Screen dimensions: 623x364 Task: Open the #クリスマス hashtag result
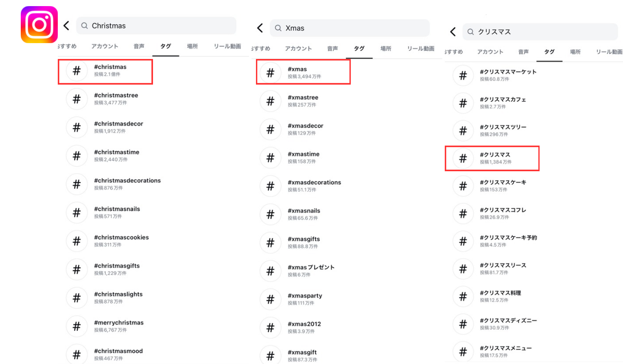[x=495, y=158]
